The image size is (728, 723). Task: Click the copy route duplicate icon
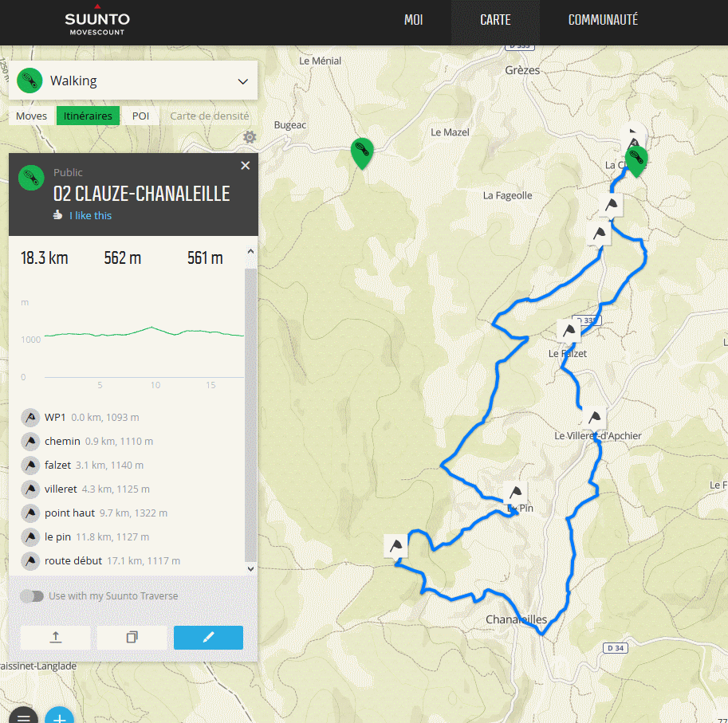point(132,637)
